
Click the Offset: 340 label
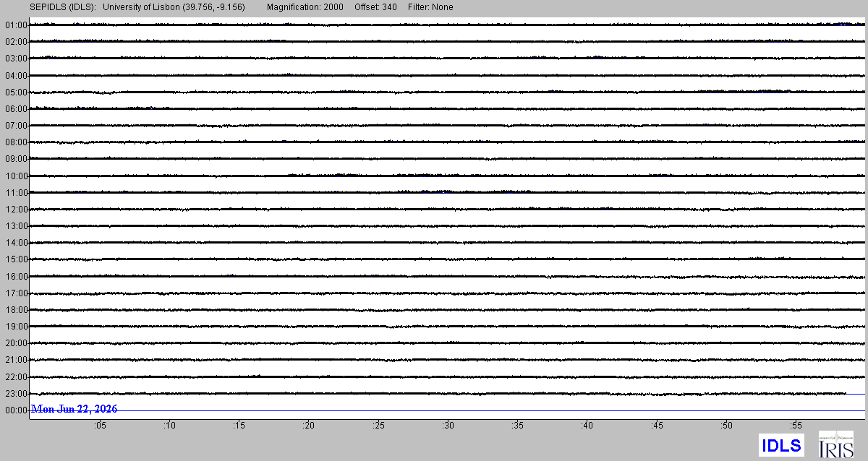click(375, 7)
